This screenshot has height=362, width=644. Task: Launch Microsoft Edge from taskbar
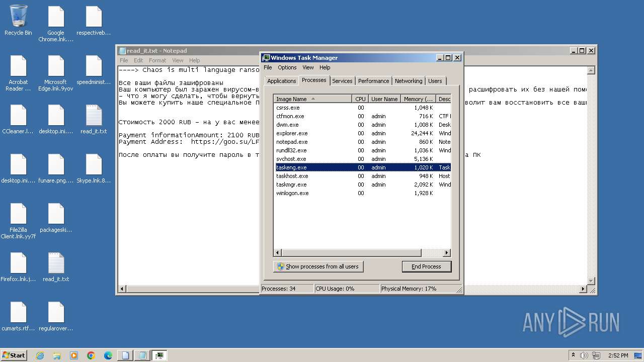point(108,355)
